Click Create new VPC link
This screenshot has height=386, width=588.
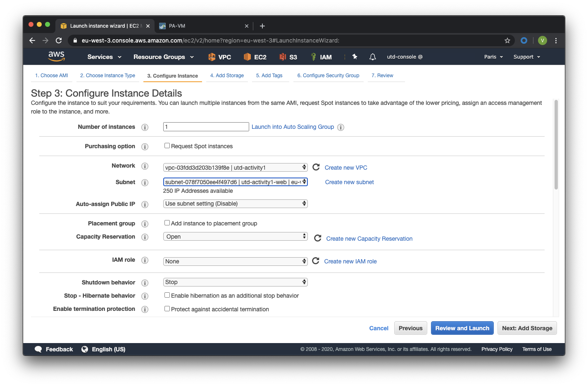346,168
